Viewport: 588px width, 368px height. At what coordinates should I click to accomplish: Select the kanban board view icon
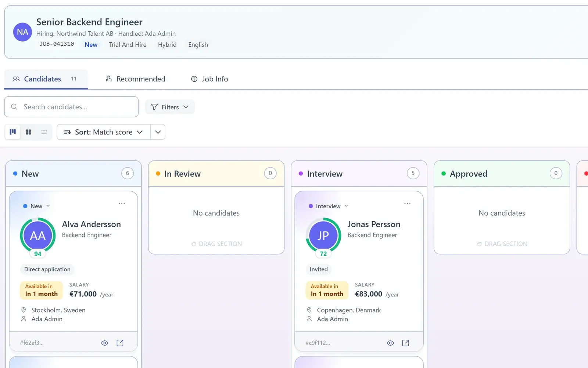tap(13, 132)
